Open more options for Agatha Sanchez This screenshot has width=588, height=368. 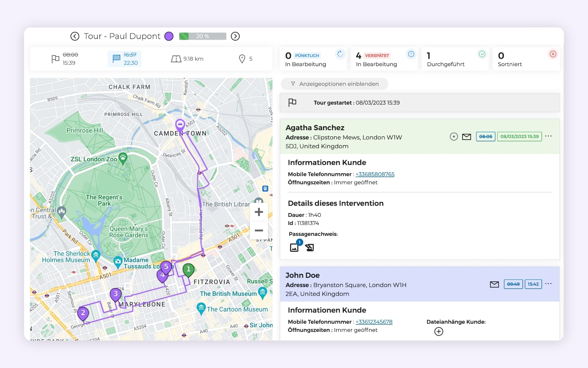click(548, 136)
